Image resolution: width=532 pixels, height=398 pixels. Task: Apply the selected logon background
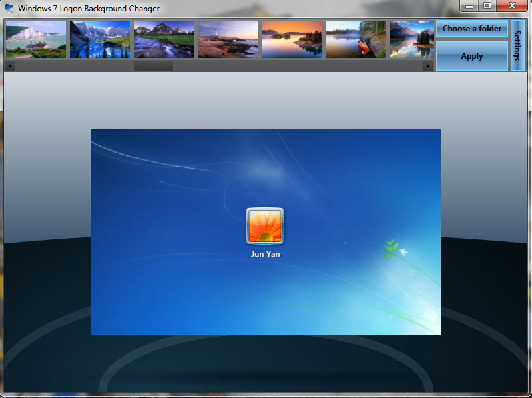[x=472, y=56]
